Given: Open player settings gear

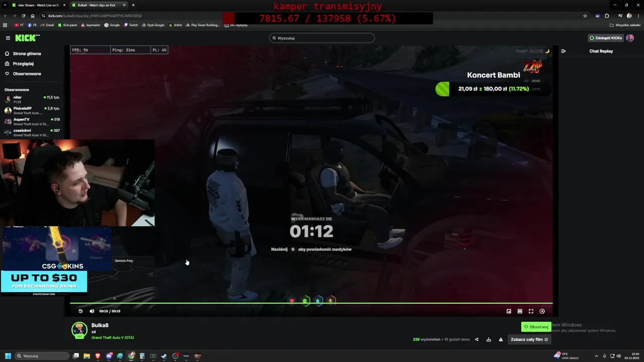Looking at the screenshot, I should tap(542, 311).
